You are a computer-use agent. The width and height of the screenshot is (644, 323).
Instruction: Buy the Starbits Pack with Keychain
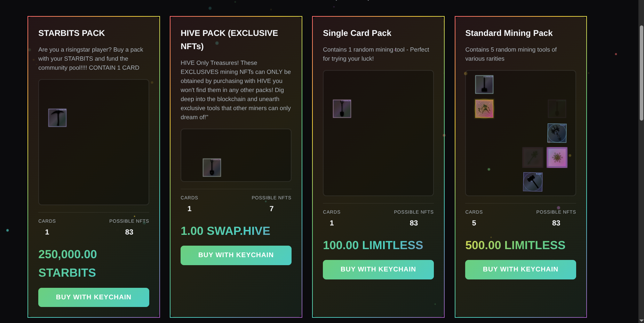[94, 297]
